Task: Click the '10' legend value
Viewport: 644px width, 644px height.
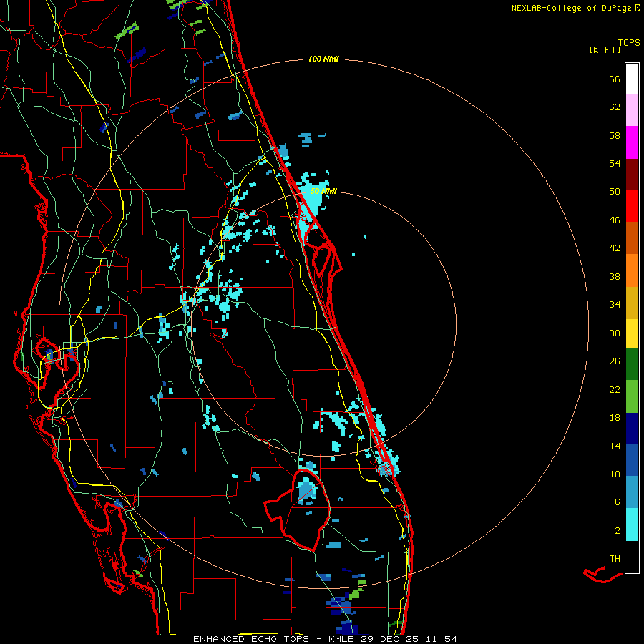Action: (615, 474)
